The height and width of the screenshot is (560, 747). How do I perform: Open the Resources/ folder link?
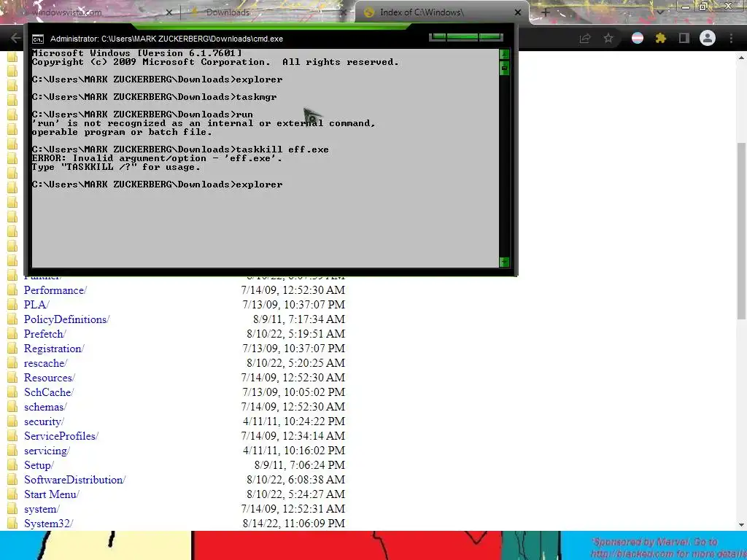coord(50,378)
